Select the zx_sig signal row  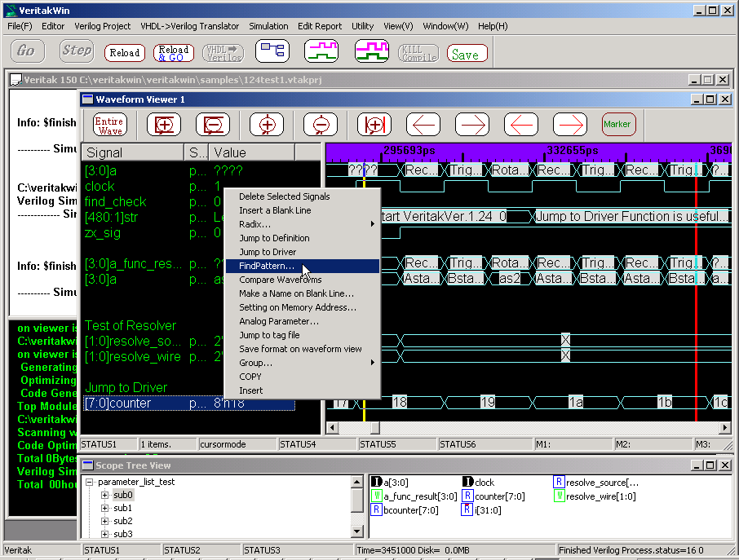pyautogui.click(x=153, y=233)
